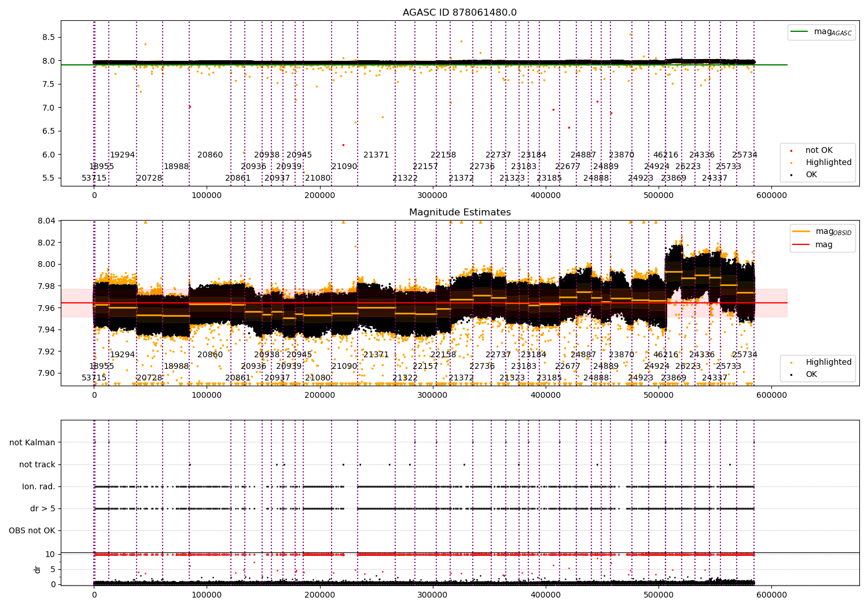The image size is (868, 608).
Task: Click OBSID label 21080 in the top plot
Action: 318,178
